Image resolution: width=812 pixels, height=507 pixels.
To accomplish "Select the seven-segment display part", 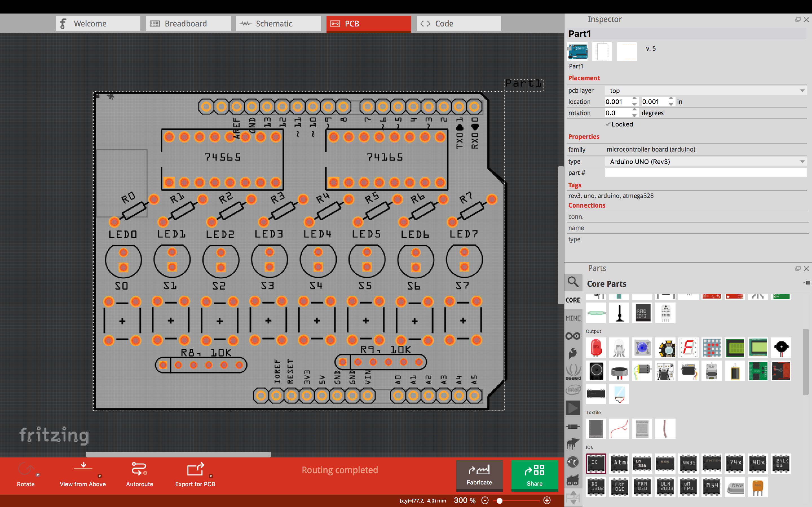I will coord(688,347).
